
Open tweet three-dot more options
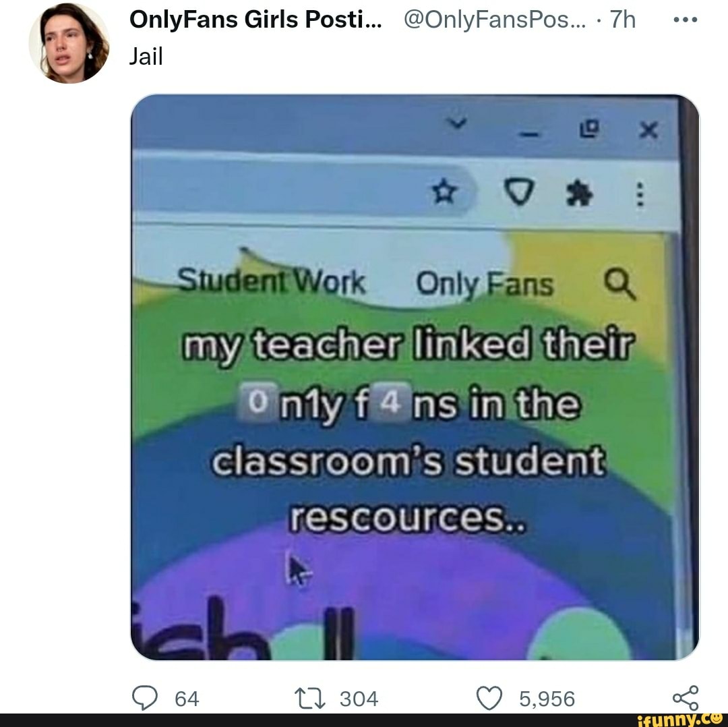coord(686,20)
